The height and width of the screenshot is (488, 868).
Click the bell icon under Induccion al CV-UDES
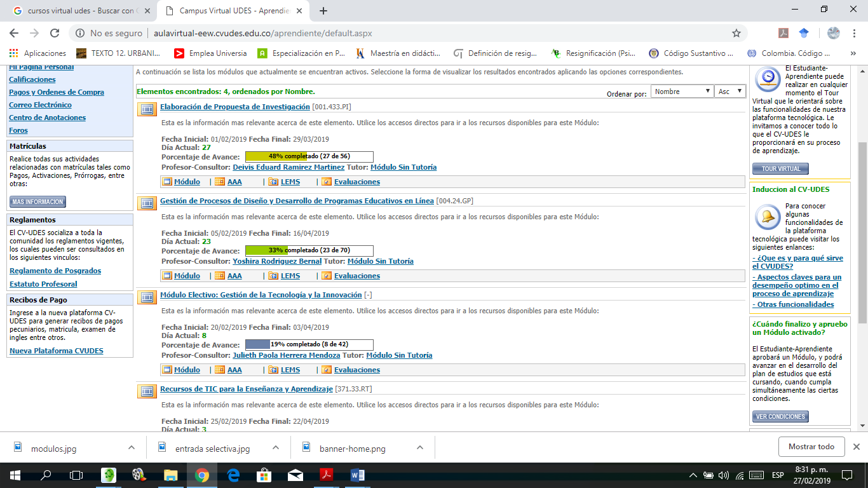767,217
